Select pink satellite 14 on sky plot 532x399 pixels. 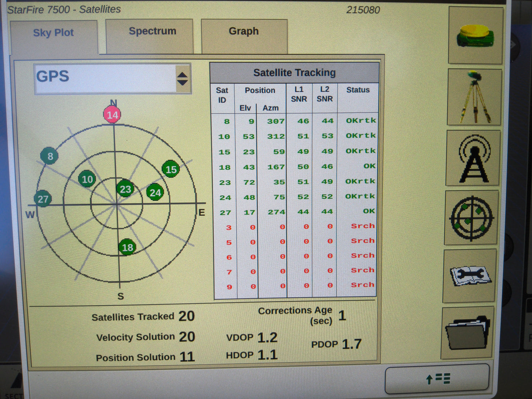(112, 115)
